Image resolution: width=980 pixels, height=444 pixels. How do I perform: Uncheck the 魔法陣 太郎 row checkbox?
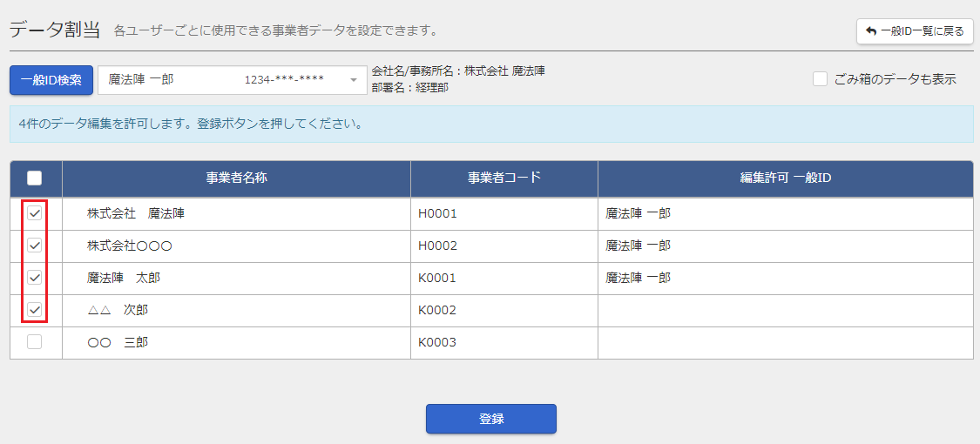point(35,278)
